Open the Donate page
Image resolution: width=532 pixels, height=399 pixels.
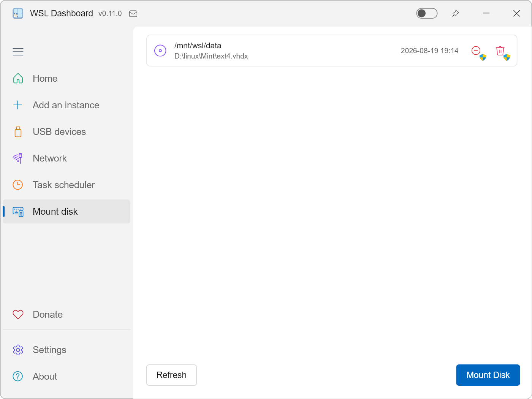pyautogui.click(x=66, y=315)
